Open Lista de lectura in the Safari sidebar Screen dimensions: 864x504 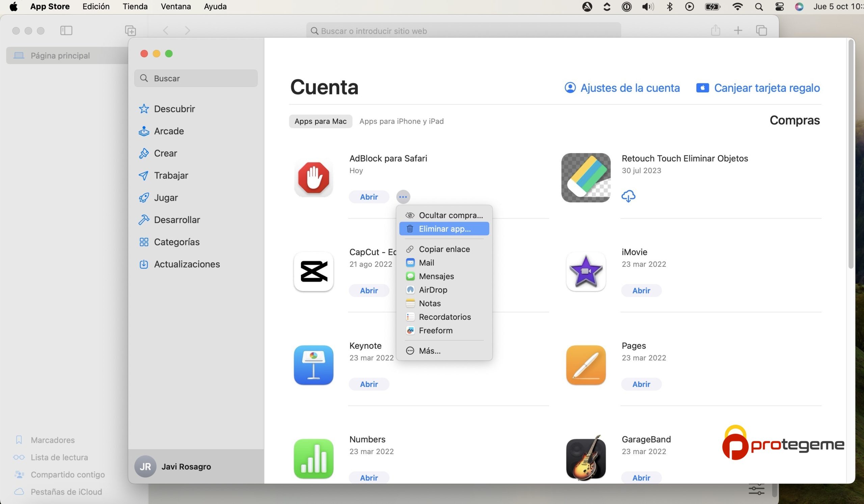pyautogui.click(x=51, y=457)
